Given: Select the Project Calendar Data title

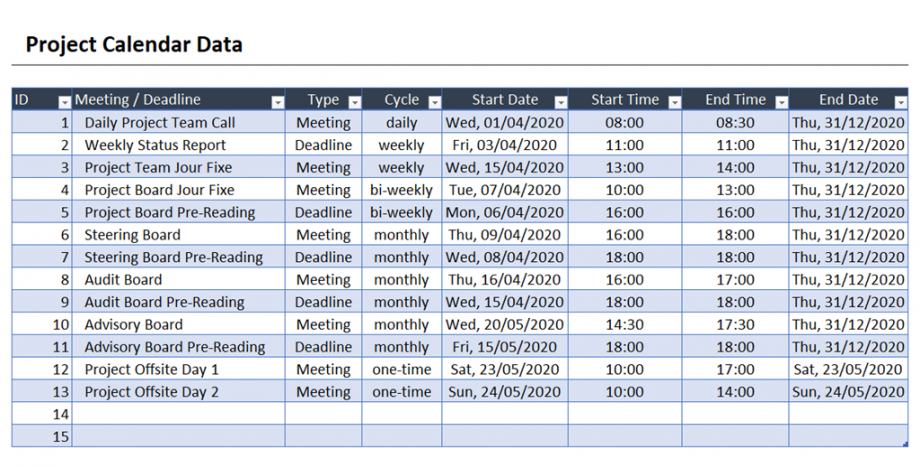Looking at the screenshot, I should (133, 45).
